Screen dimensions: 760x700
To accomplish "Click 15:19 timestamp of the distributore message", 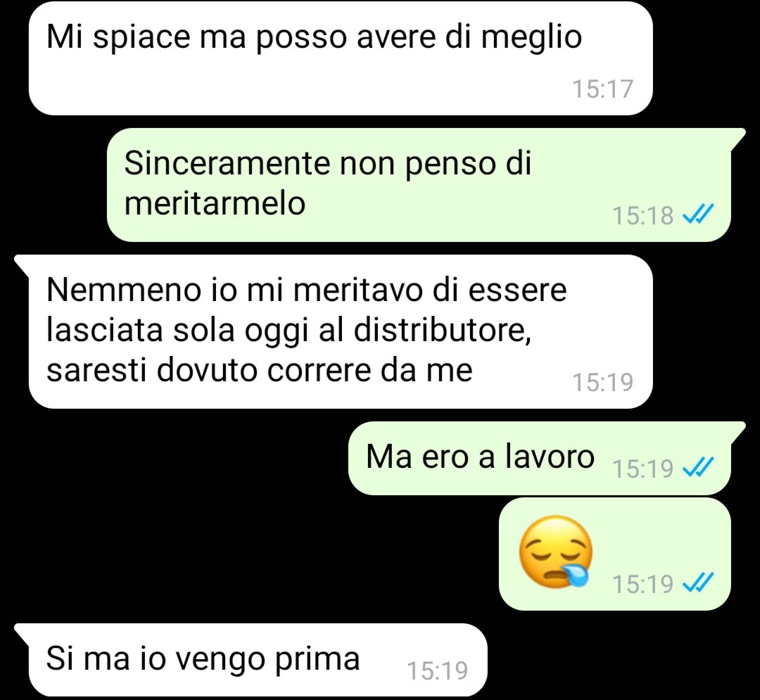I will click(x=602, y=382).
